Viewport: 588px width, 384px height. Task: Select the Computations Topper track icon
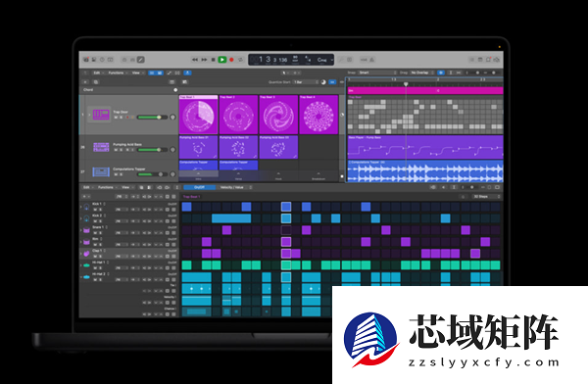[x=101, y=171]
